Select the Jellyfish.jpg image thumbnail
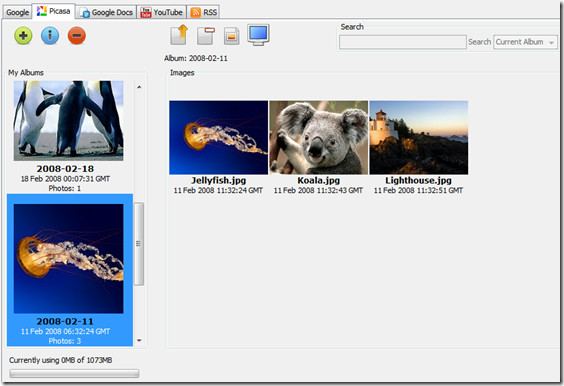Screen dimensions: 564x386 [x=219, y=137]
